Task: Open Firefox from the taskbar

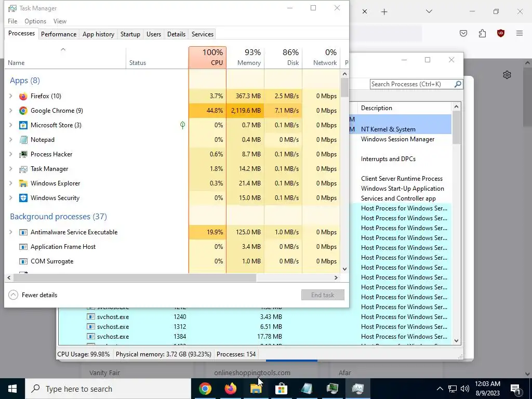Action: pyautogui.click(x=230, y=389)
